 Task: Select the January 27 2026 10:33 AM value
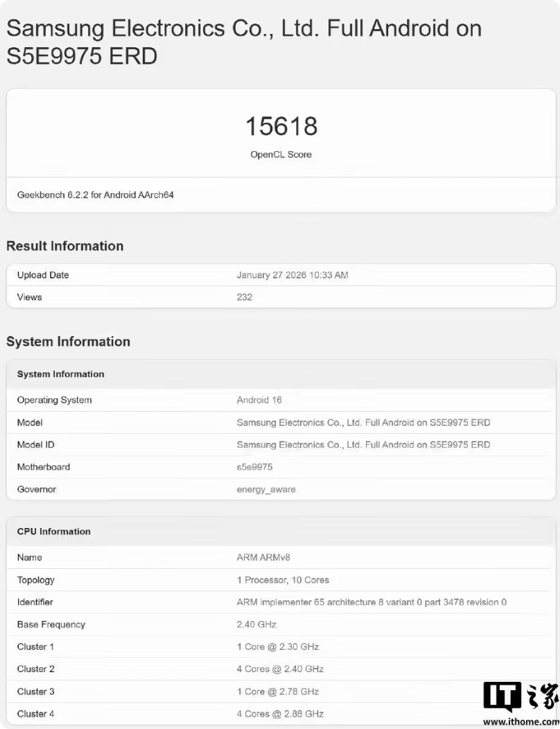(292, 275)
